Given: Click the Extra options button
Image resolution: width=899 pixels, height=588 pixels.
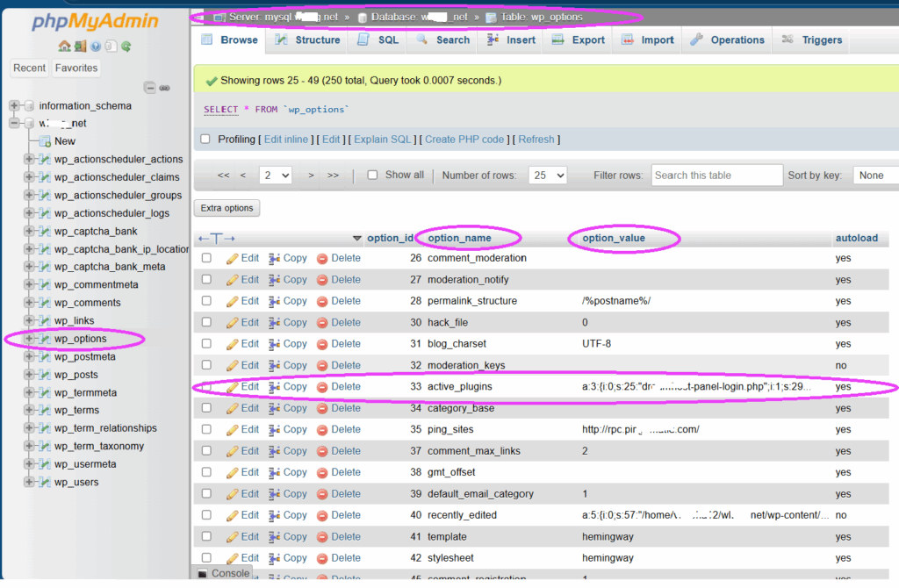Looking at the screenshot, I should (x=227, y=208).
